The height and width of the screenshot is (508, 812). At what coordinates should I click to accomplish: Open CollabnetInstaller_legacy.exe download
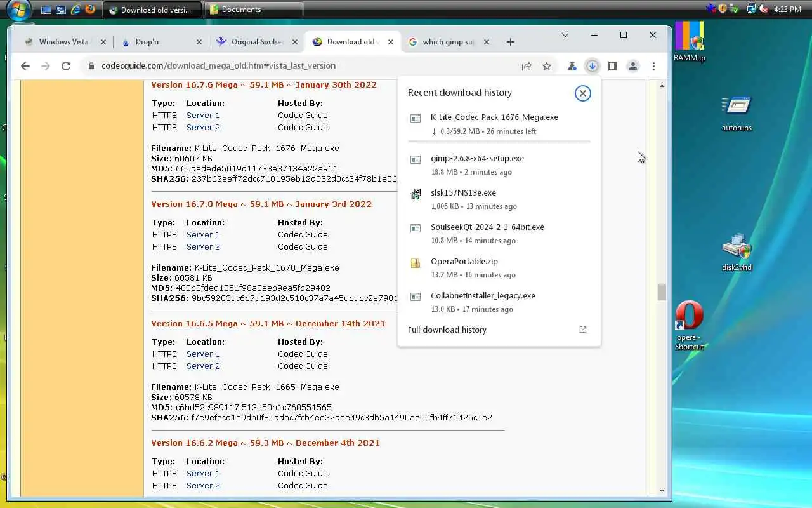coord(499,302)
